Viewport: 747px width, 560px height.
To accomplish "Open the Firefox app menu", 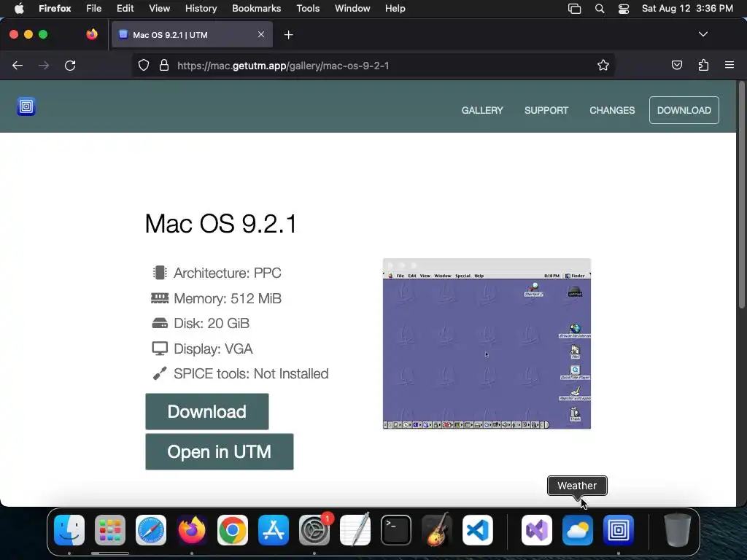I will point(55,9).
